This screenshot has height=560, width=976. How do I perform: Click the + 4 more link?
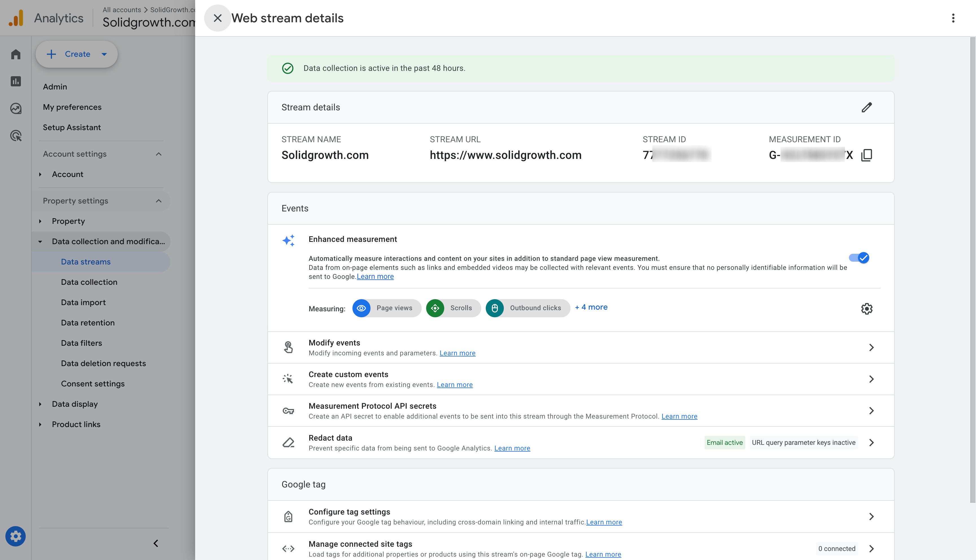[x=591, y=307]
